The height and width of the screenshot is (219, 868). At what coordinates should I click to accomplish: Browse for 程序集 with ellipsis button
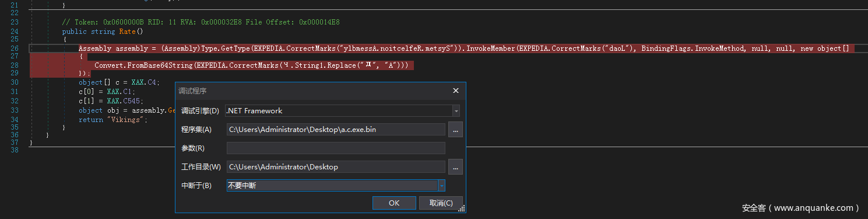tap(455, 130)
